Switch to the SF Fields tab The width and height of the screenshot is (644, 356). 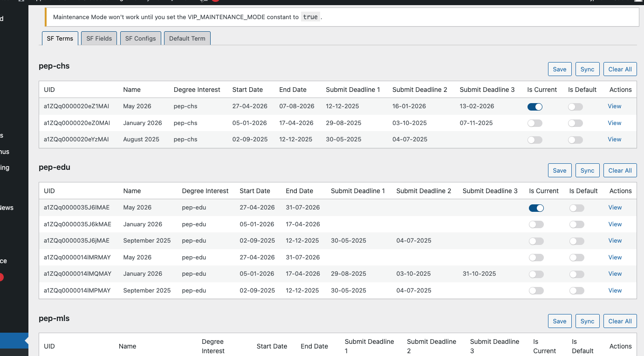[99, 38]
